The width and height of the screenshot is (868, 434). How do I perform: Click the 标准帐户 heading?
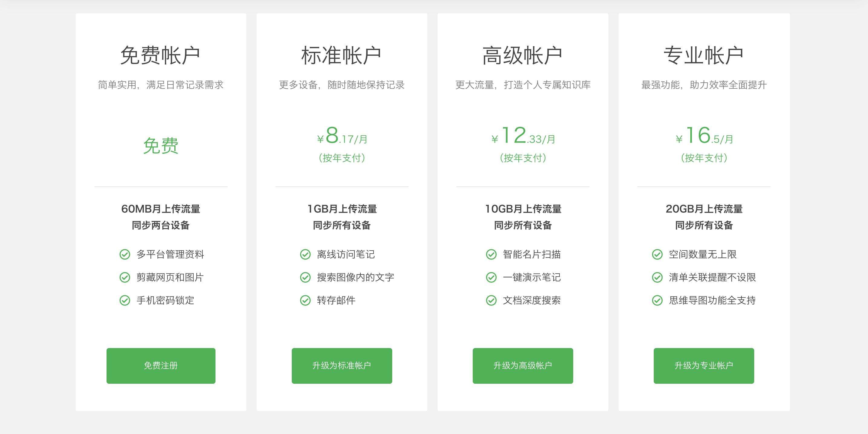click(342, 55)
